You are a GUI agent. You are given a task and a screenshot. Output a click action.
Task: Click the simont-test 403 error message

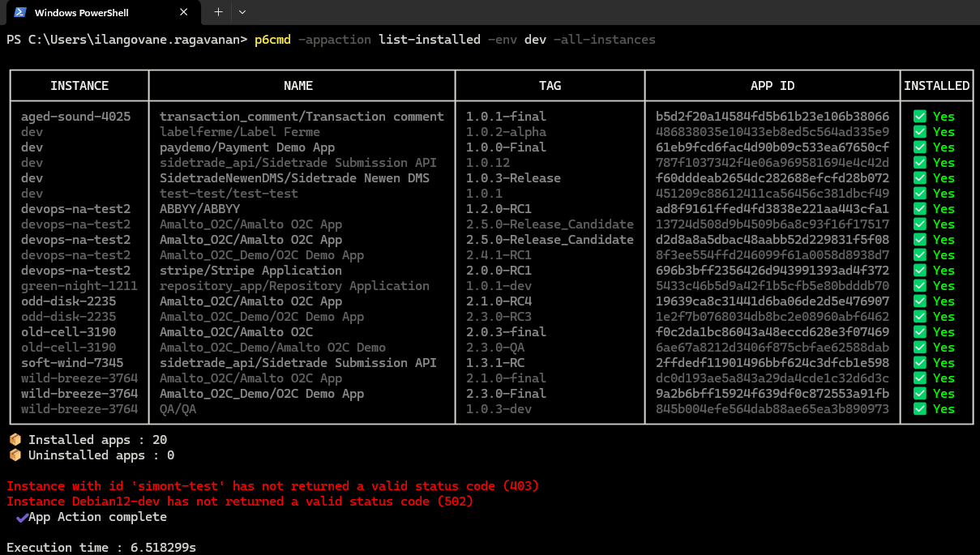(x=272, y=486)
